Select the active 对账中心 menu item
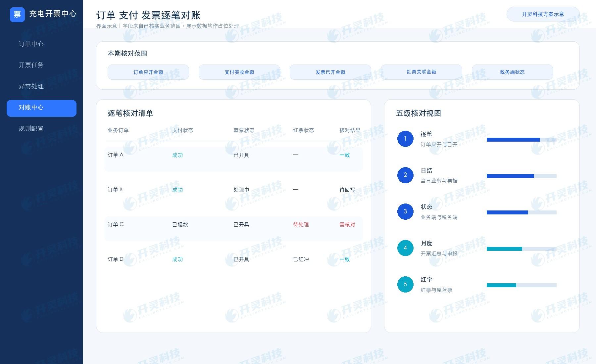 tap(41, 108)
